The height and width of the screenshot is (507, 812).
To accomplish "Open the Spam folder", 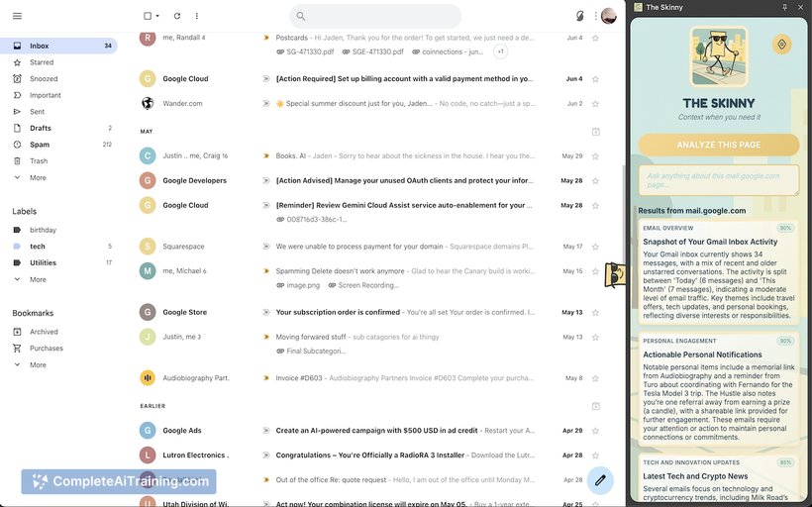I will point(58,145).
